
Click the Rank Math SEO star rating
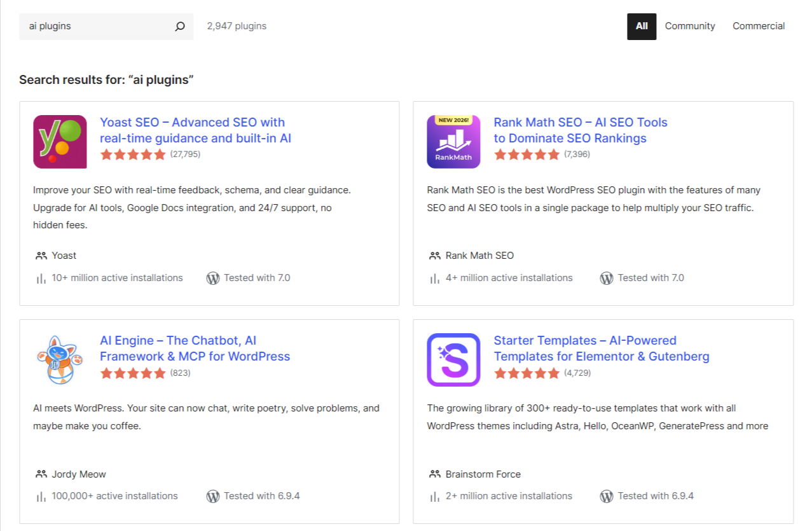click(526, 155)
